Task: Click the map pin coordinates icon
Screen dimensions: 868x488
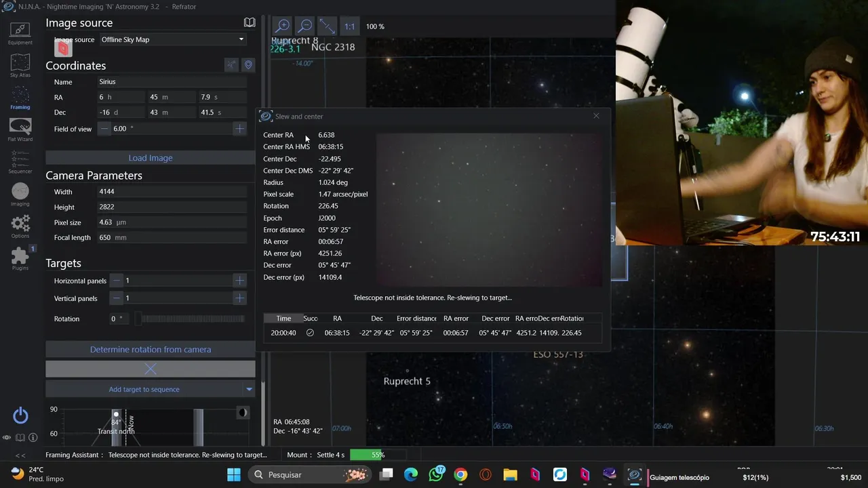Action: pos(248,65)
